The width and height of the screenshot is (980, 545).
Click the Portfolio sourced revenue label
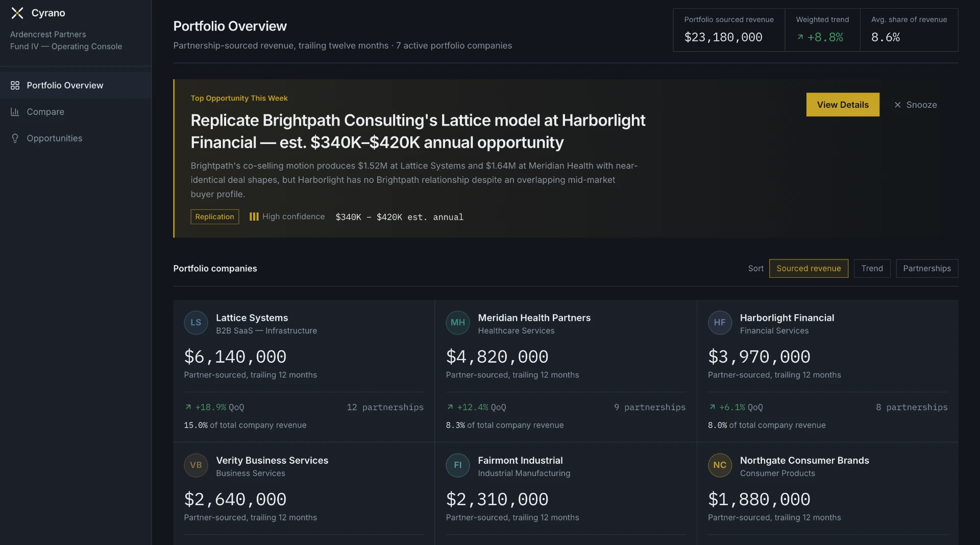coord(729,19)
